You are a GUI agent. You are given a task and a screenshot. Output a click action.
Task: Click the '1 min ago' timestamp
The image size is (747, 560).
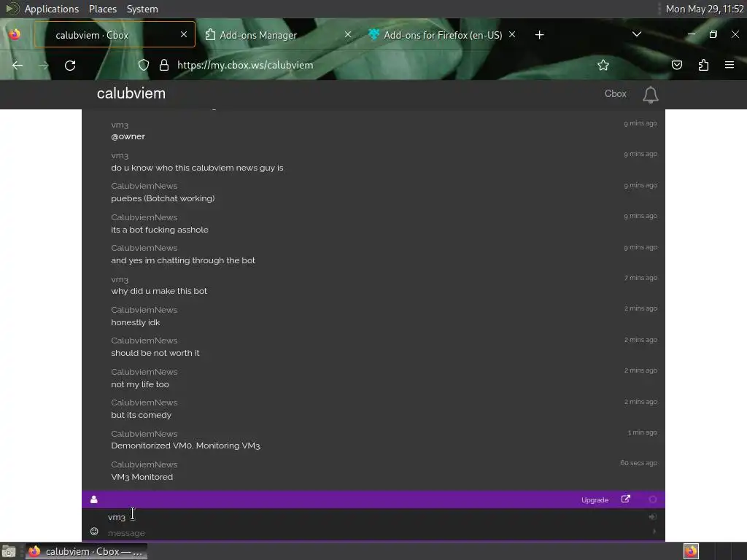pyautogui.click(x=642, y=432)
